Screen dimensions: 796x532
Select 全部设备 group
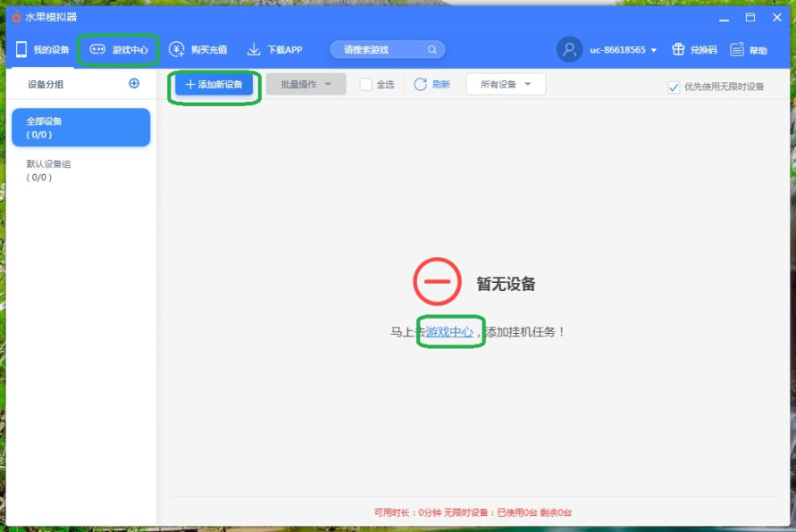click(x=81, y=128)
